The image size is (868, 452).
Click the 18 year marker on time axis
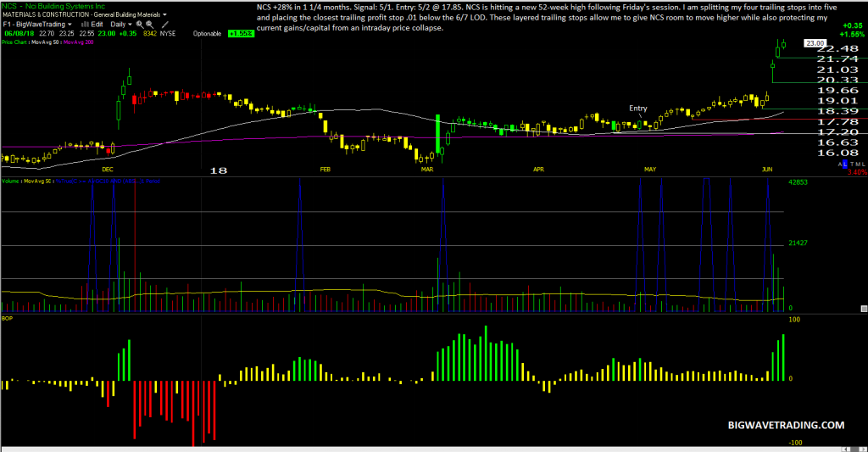(219, 170)
